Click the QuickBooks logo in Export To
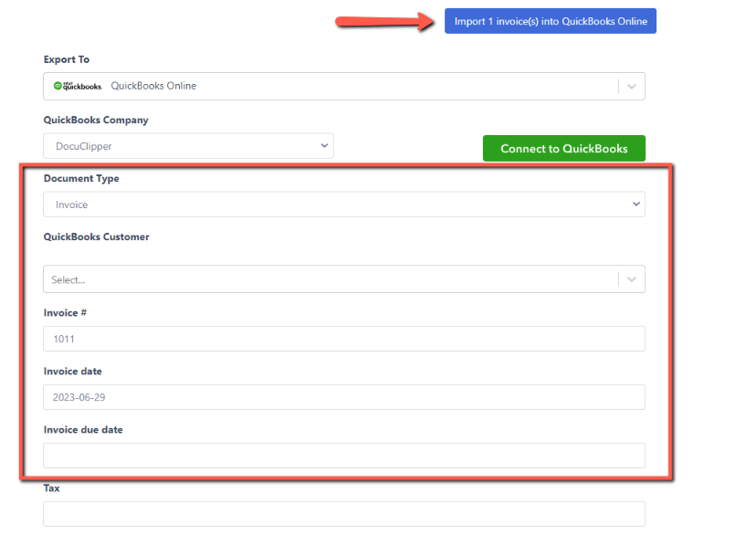Image resolution: width=756 pixels, height=535 pixels. [78, 86]
